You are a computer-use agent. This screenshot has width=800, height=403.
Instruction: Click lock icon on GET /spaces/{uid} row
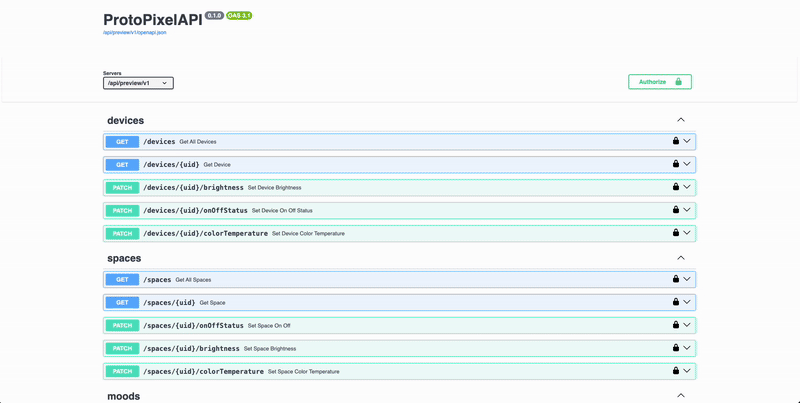coord(676,301)
